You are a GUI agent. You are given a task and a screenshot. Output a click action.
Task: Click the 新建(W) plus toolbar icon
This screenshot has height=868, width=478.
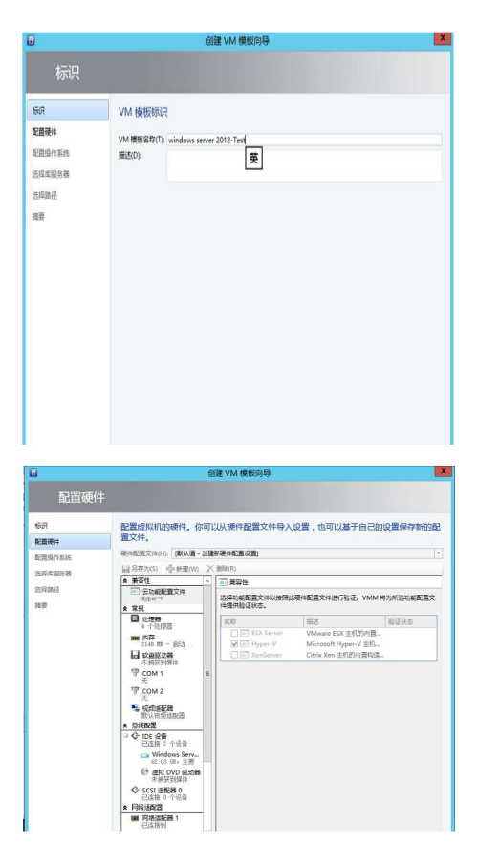[x=170, y=569]
